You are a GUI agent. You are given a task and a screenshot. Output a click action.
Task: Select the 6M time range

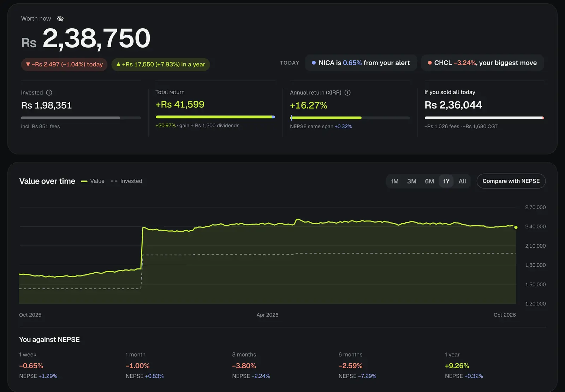(x=429, y=181)
